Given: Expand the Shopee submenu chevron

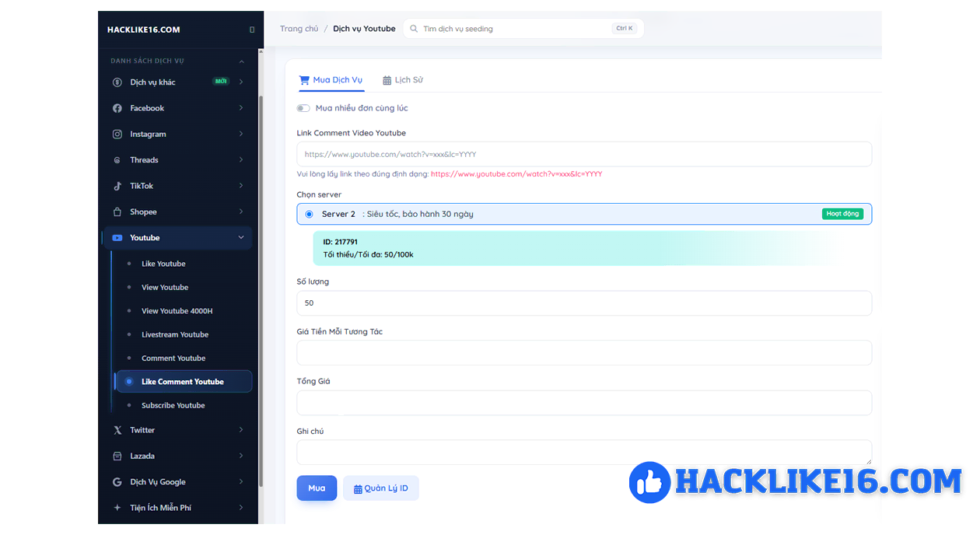Looking at the screenshot, I should pyautogui.click(x=241, y=212).
